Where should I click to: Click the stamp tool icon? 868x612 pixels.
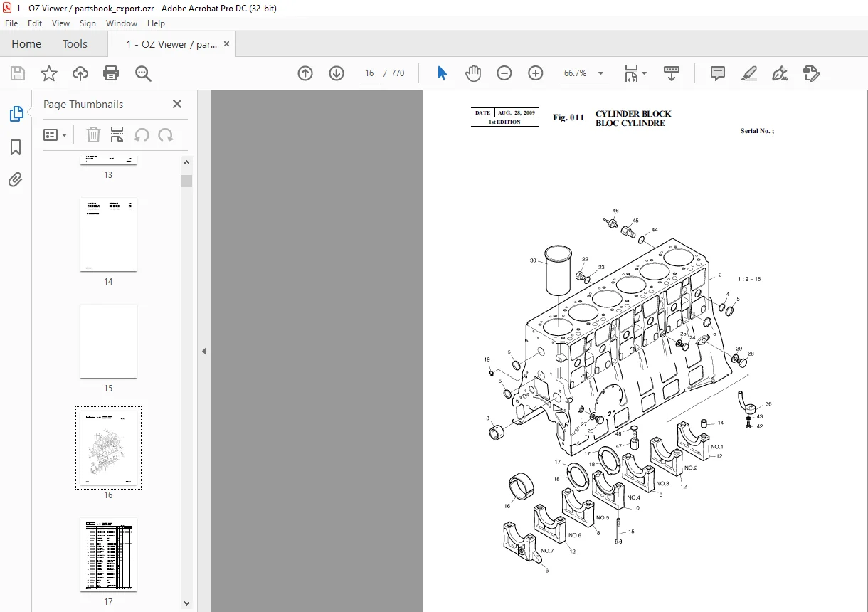click(x=811, y=73)
